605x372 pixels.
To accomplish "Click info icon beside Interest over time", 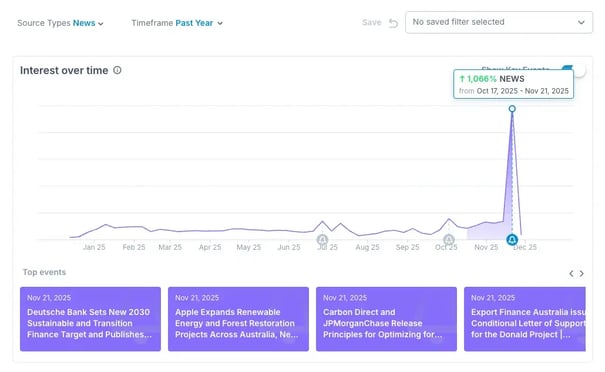I will 117,70.
